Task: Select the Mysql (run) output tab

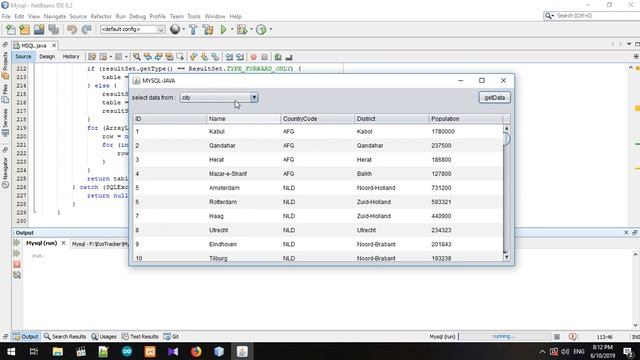Action: [x=41, y=243]
